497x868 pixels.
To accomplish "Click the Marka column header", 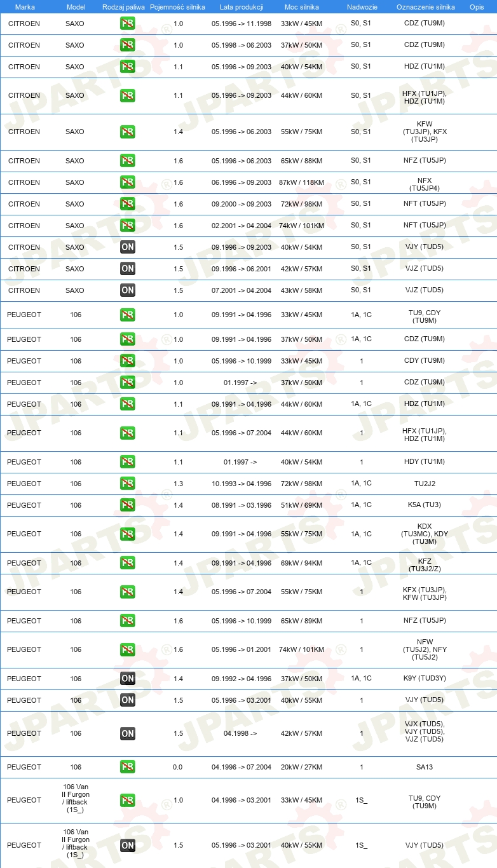I will [x=24, y=7].
